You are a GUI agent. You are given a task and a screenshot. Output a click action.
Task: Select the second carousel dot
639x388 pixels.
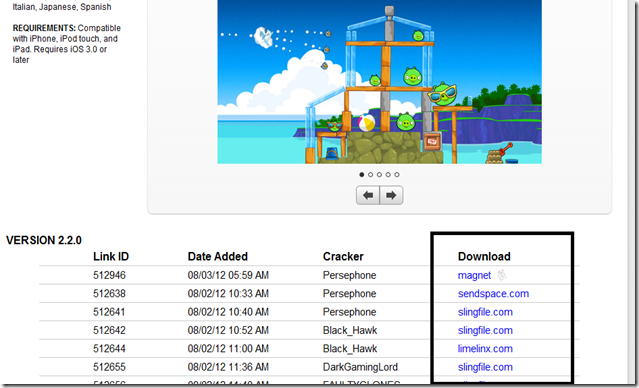(x=370, y=174)
